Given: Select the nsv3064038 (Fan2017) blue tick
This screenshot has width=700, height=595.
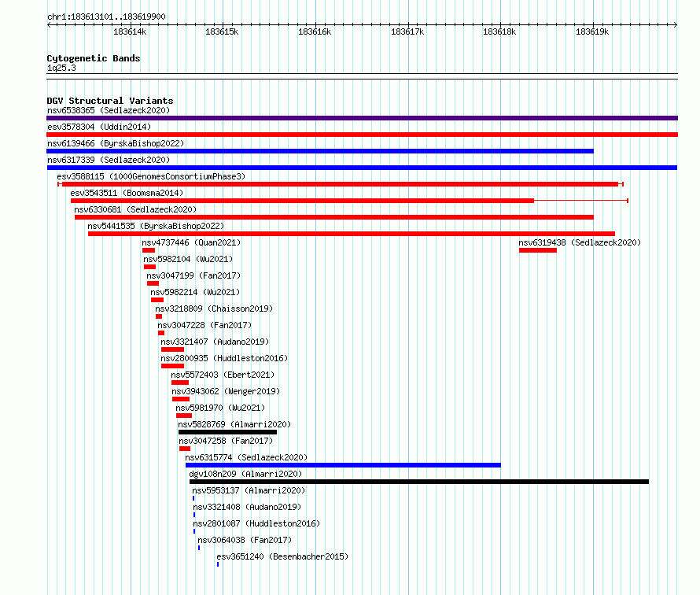Looking at the screenshot, I should pos(199,548).
